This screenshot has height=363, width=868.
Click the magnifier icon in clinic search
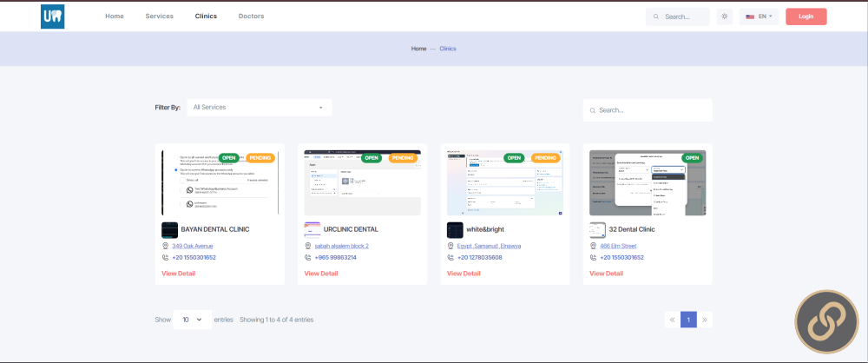(593, 110)
